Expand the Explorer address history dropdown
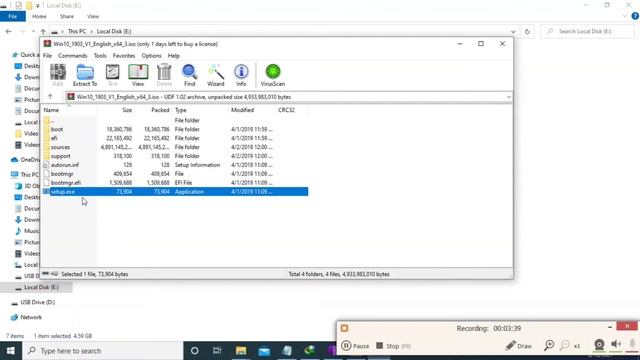The height and width of the screenshot is (360, 640). point(513,31)
